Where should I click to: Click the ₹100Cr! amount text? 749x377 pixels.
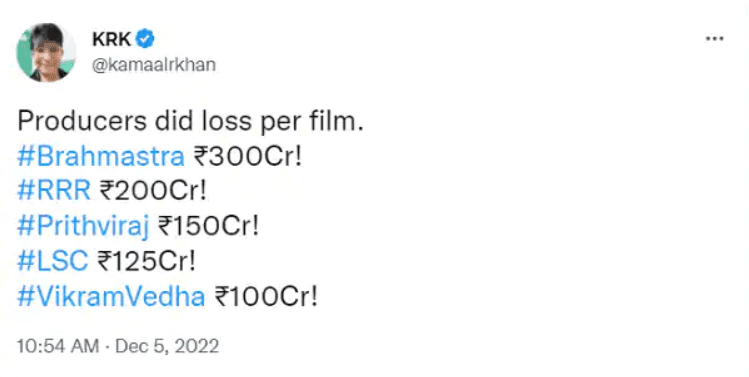266,297
